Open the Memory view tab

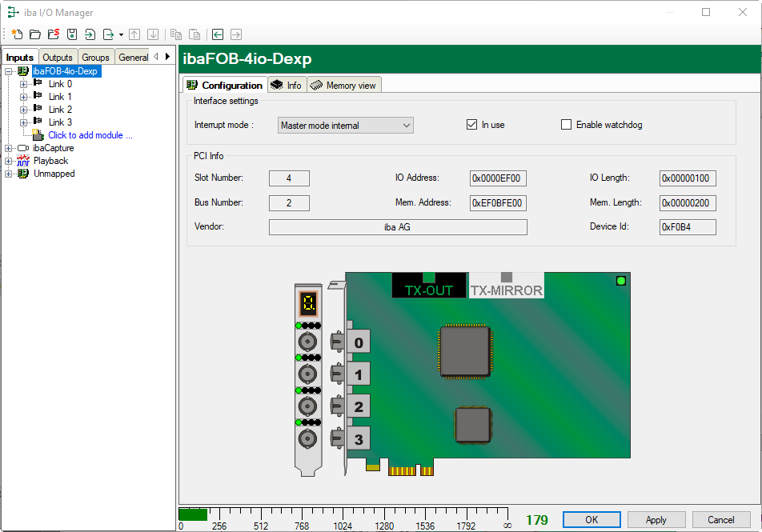[x=344, y=86]
